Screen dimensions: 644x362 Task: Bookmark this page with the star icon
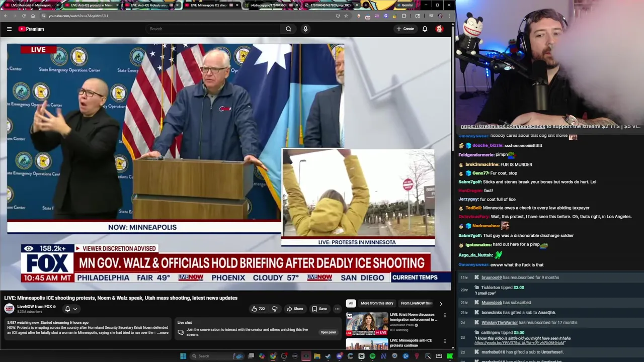coord(346,16)
